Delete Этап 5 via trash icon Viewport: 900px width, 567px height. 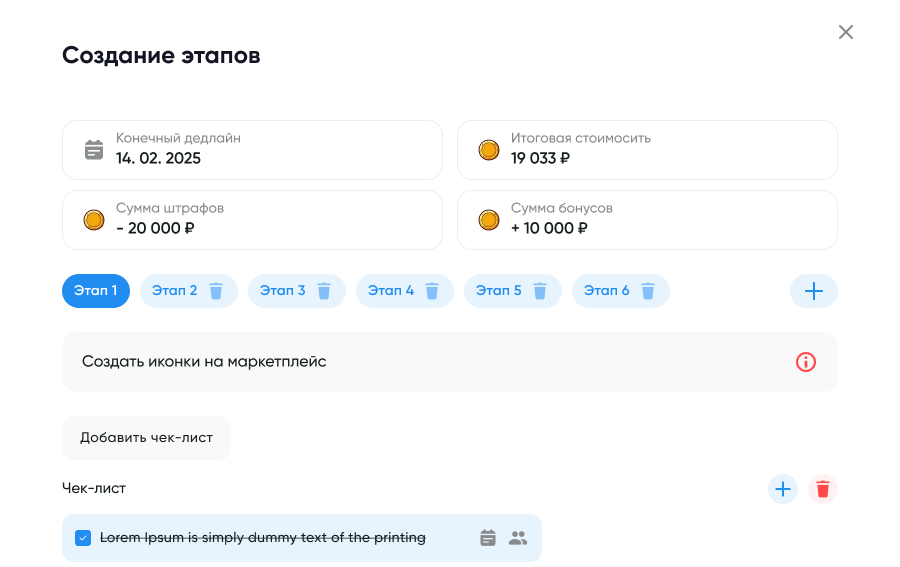(540, 291)
